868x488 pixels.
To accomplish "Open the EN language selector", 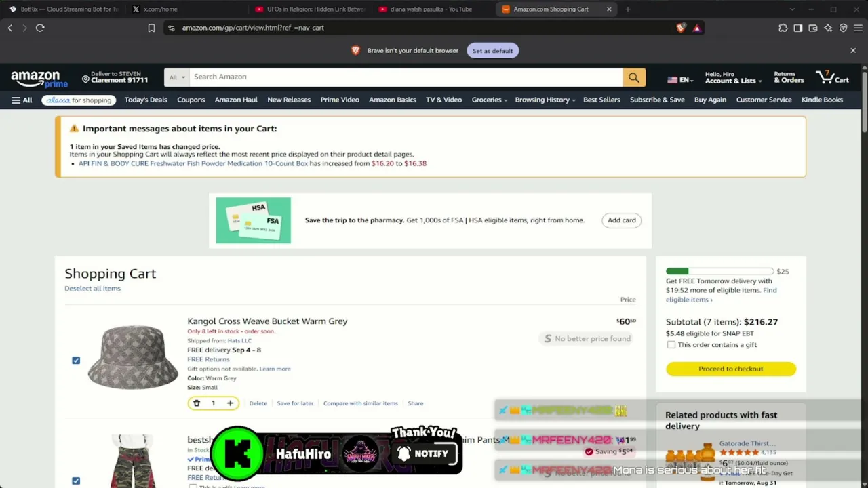I will pos(680,80).
